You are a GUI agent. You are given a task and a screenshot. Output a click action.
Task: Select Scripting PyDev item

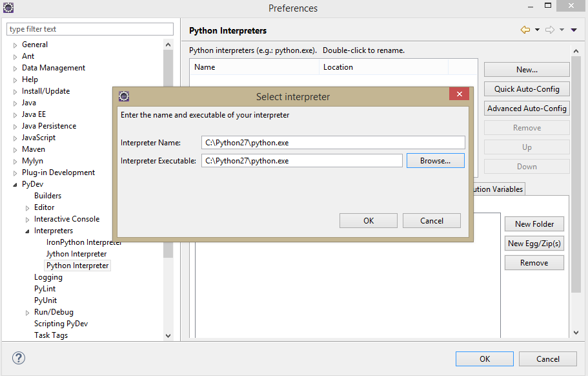tap(61, 324)
